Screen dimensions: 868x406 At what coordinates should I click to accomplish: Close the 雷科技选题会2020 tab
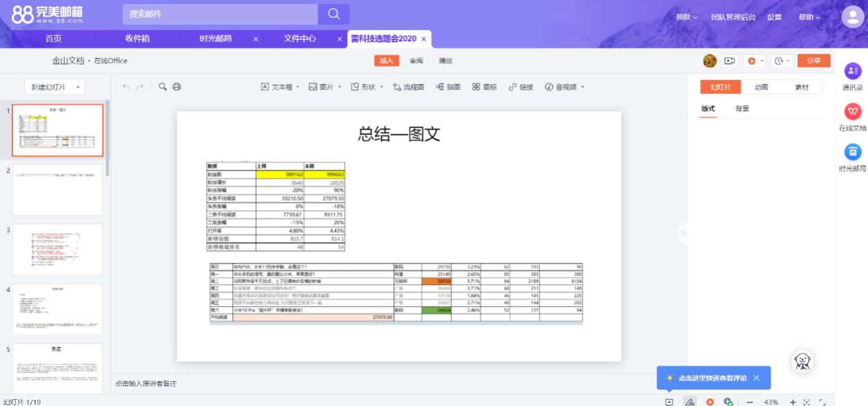pyautogui.click(x=423, y=39)
